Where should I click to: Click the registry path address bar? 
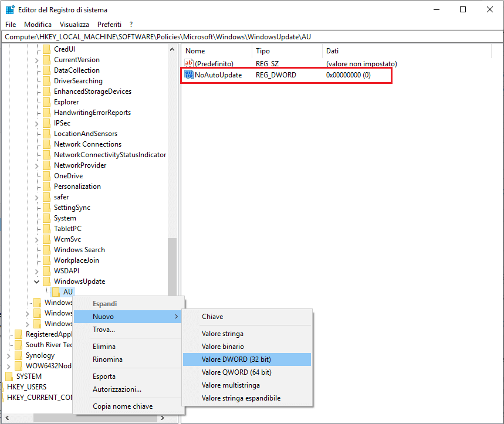252,37
